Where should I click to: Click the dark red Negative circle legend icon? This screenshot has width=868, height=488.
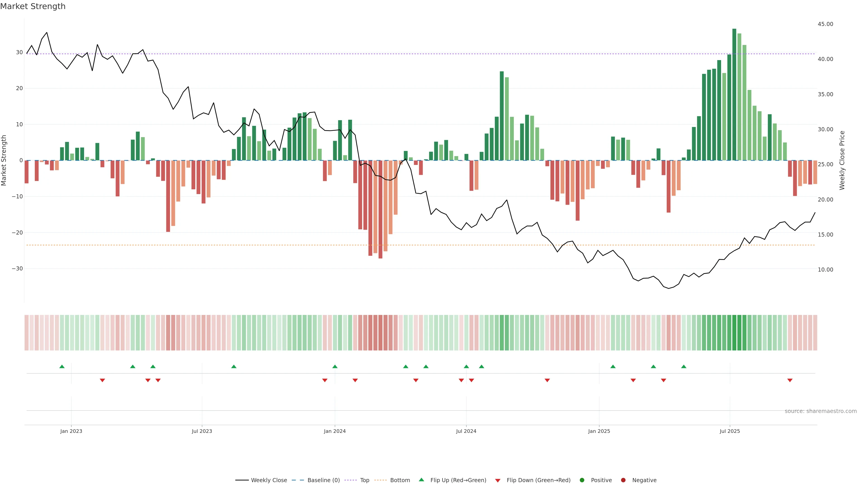[x=623, y=480]
